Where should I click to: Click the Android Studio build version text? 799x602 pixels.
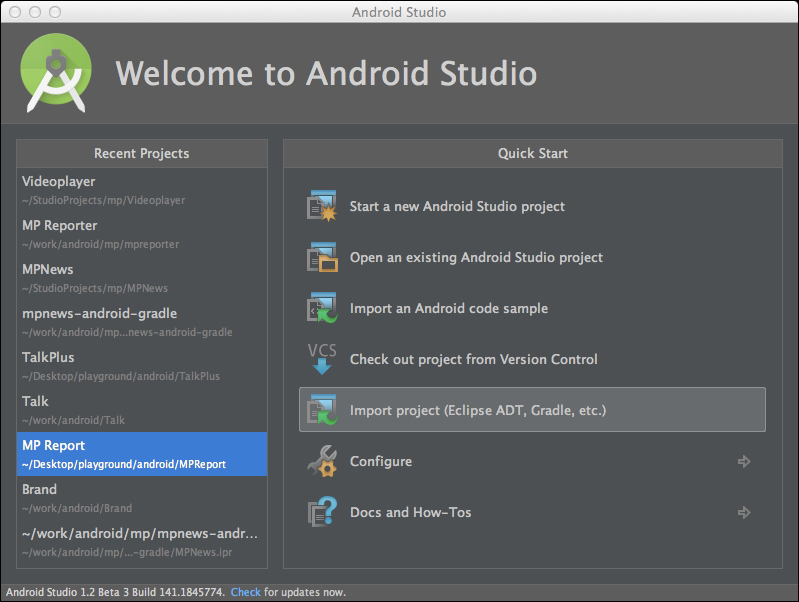pos(115,592)
